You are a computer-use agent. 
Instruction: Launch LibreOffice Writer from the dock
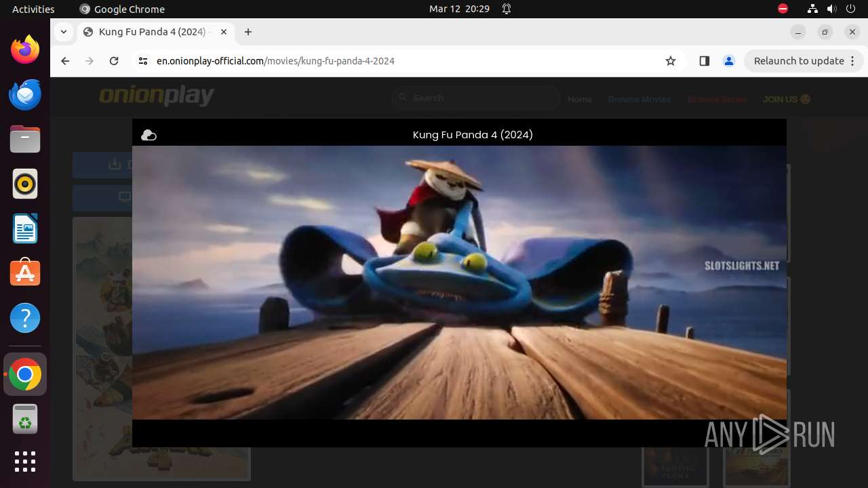pyautogui.click(x=25, y=228)
